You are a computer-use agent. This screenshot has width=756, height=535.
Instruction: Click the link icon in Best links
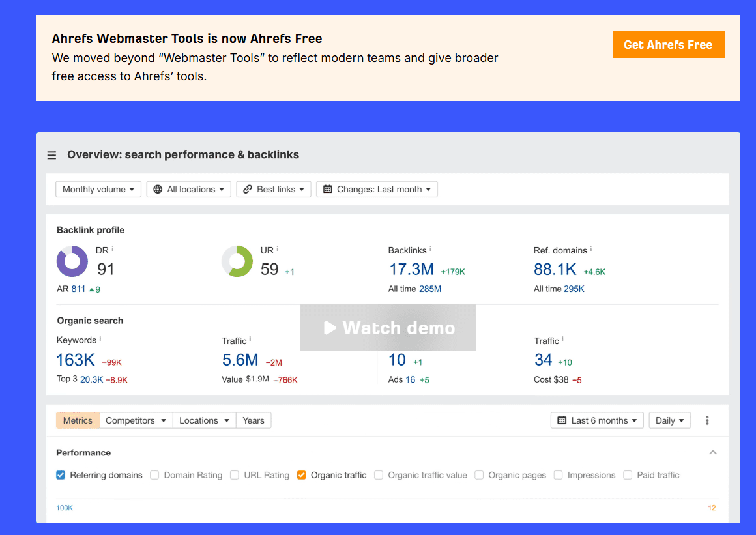(248, 190)
